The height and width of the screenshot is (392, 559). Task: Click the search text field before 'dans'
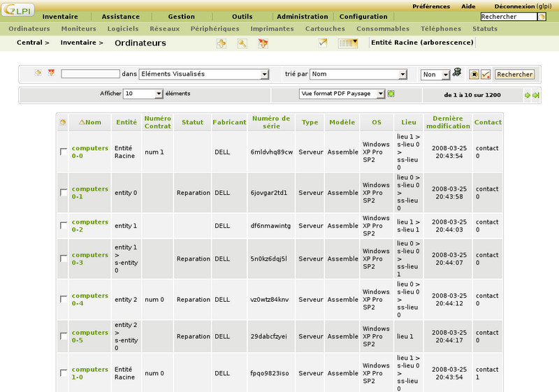point(91,74)
